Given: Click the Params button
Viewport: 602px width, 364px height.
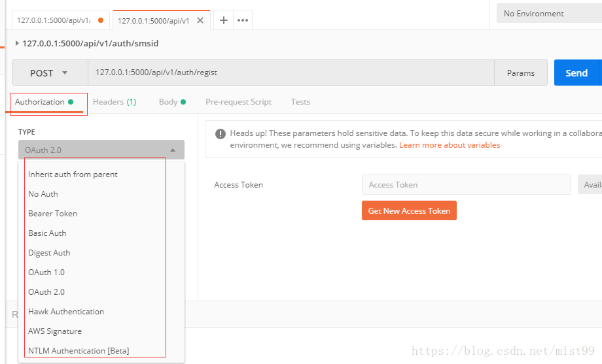Looking at the screenshot, I should [x=521, y=73].
